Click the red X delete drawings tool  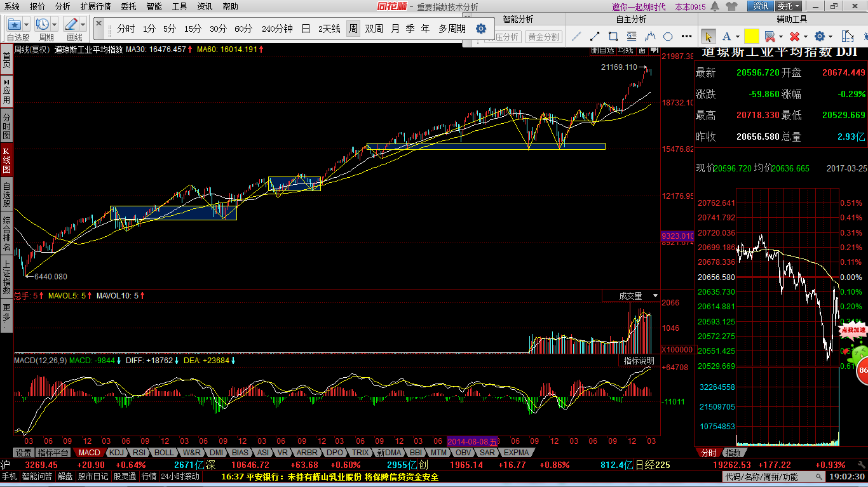(x=794, y=36)
